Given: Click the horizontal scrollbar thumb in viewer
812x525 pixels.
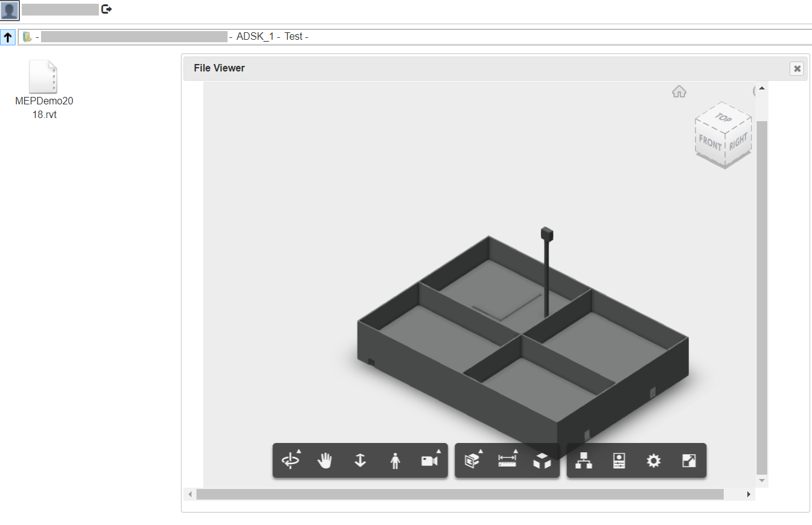Looking at the screenshot, I should pos(460,494).
